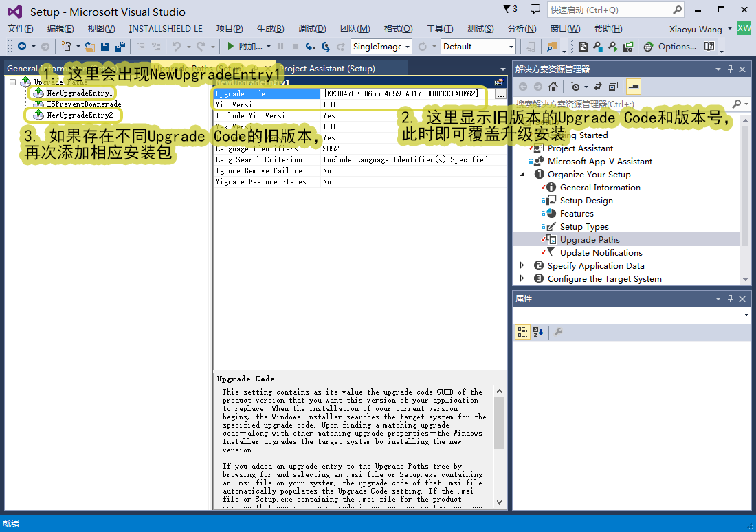
Task: Start debugging with the green play icon
Action: tap(230, 46)
